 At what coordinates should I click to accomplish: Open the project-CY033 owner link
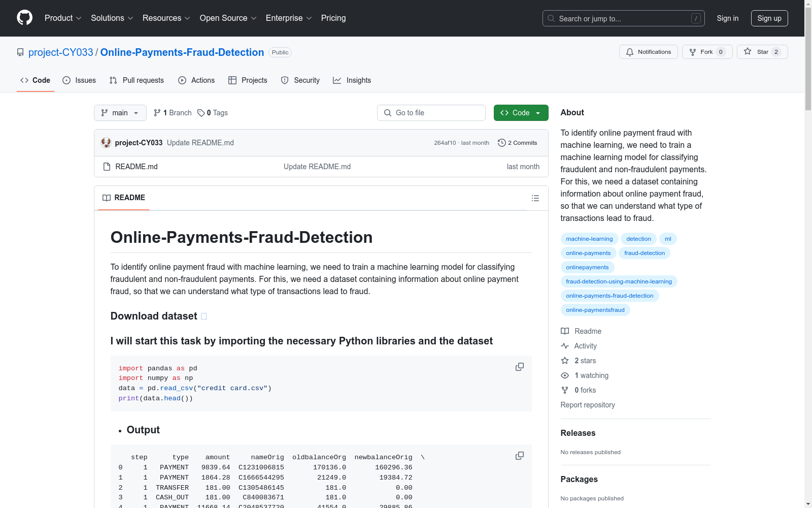click(61, 52)
